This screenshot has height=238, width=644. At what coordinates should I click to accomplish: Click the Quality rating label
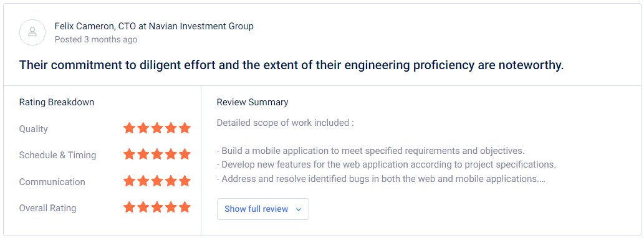34,129
